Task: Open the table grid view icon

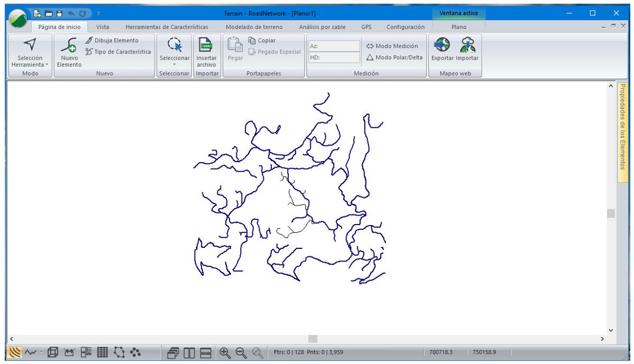Action: 103,352
